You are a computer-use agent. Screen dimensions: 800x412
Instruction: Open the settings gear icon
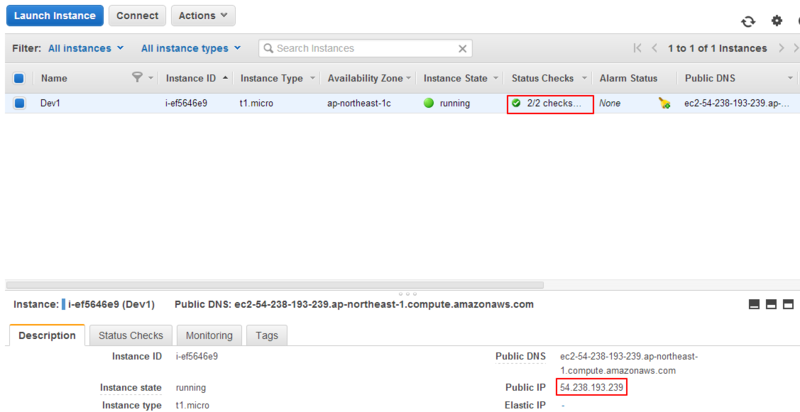(x=777, y=21)
